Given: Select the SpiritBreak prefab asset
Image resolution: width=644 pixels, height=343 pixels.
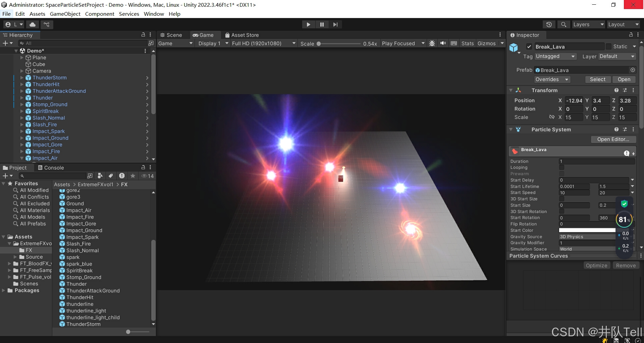Looking at the screenshot, I should coord(79,271).
